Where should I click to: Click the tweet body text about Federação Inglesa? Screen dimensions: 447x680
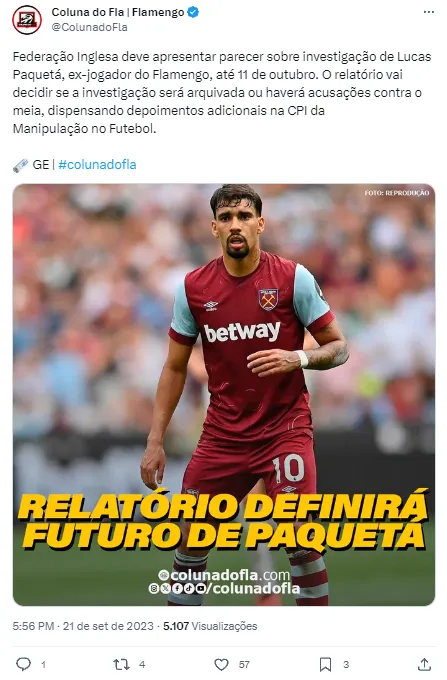point(222,92)
